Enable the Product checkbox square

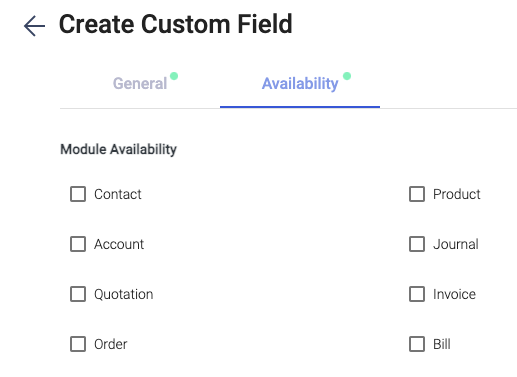pyautogui.click(x=417, y=194)
